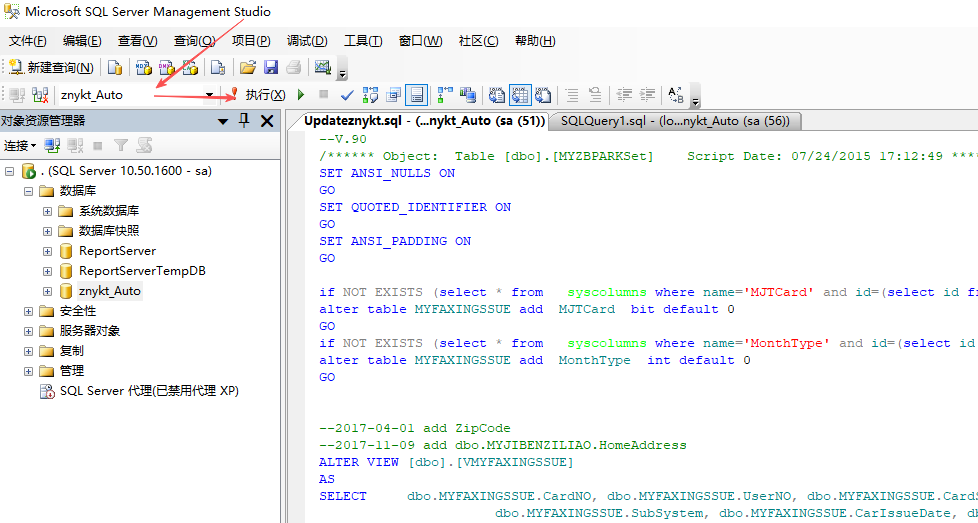This screenshot has height=523, width=978.
Task: Click the Uncomment Selected Lines icon
Action: [x=595, y=95]
